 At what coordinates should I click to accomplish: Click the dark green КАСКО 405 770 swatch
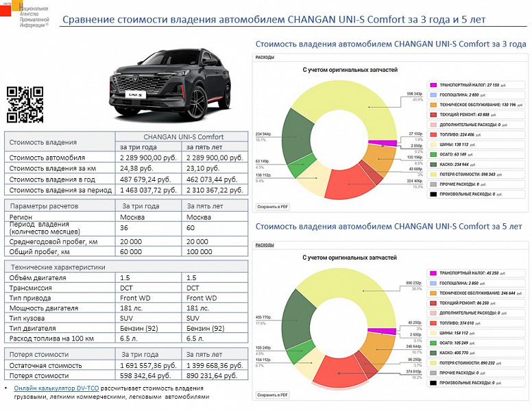point(433,353)
